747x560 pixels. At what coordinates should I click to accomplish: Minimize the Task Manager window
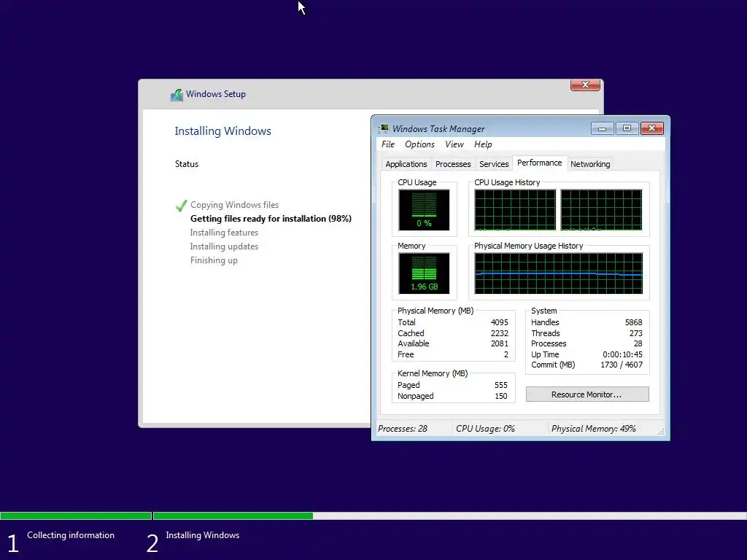click(x=602, y=128)
